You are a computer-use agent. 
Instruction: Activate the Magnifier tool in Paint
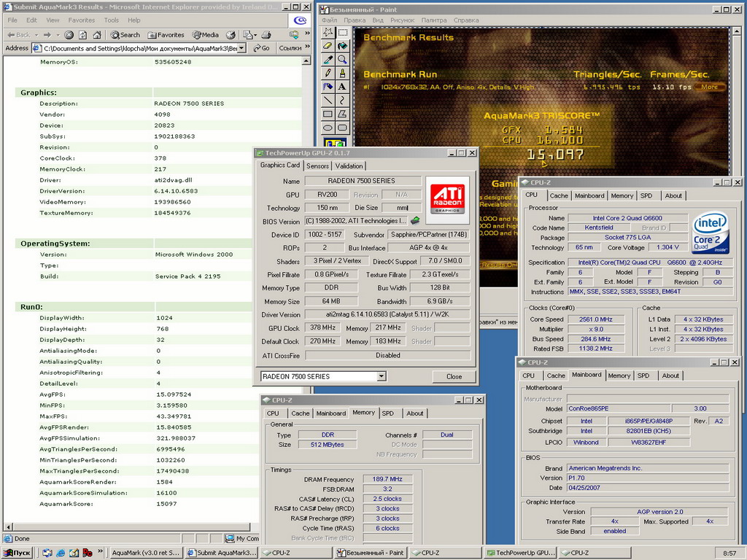click(342, 60)
